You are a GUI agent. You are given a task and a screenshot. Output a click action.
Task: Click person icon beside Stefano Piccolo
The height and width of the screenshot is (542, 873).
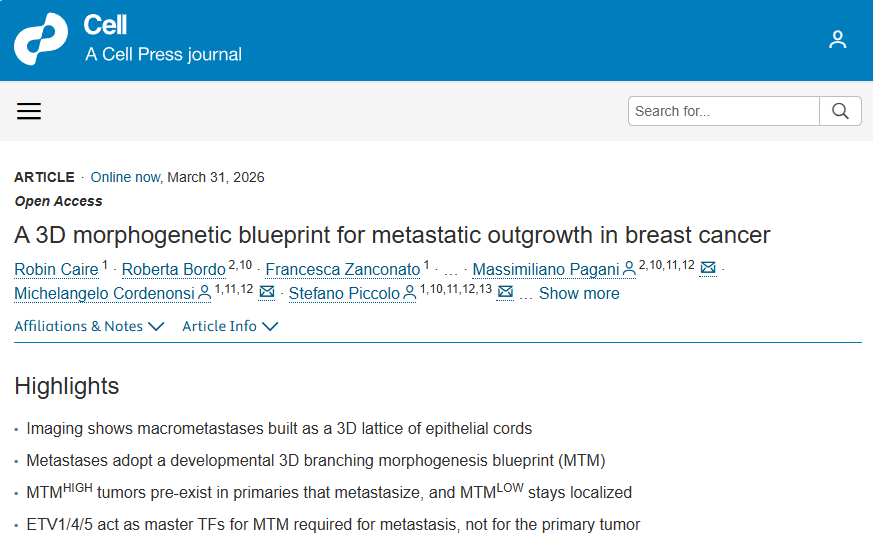pos(409,293)
